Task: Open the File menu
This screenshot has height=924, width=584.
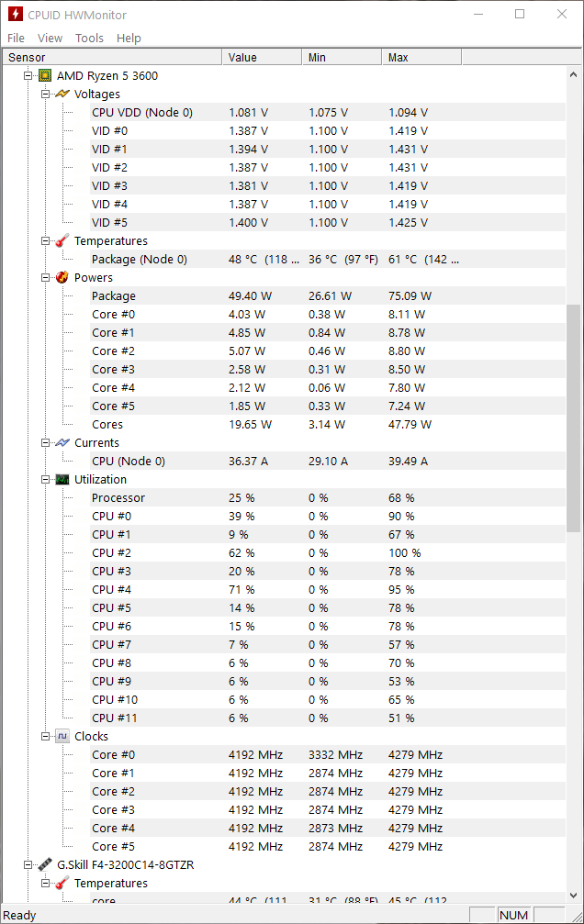Action: click(16, 38)
